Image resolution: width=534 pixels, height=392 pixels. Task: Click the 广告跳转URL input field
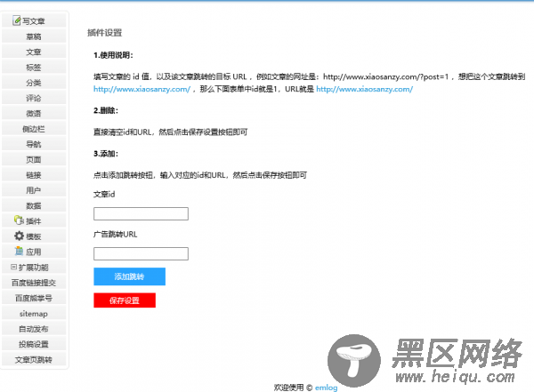141,253
